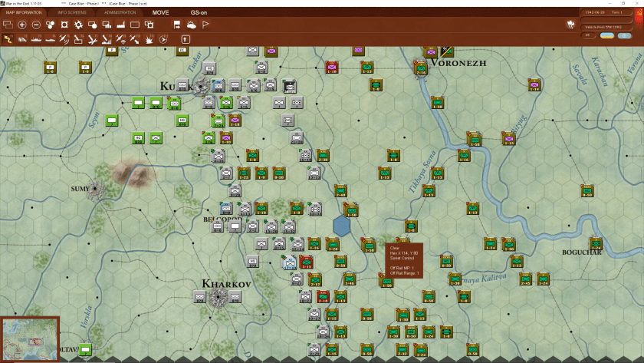Click the Soviet flag emblem
This screenshot has height=363, width=644.
pyautogui.click(x=639, y=14)
